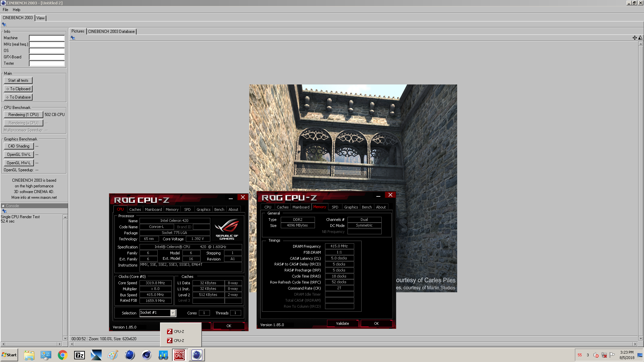Open CINEBENCH 2003 Database tab
Viewport: 644px width, 362px height.
coord(111,32)
